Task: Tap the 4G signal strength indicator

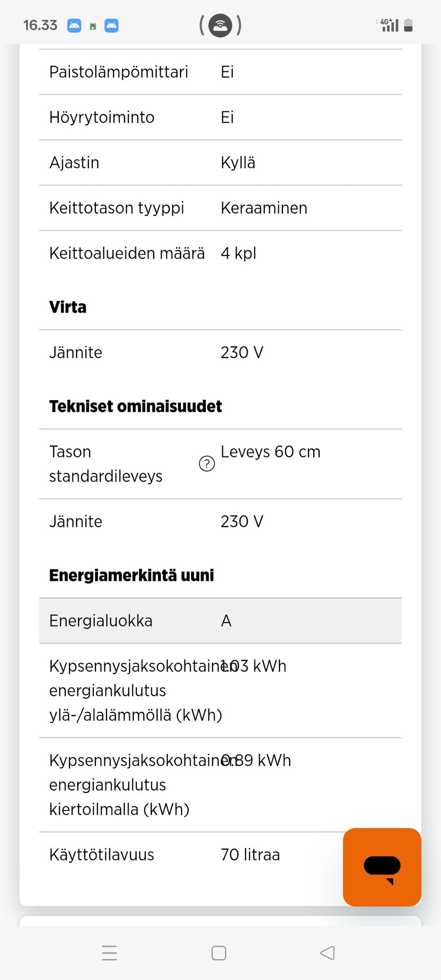Action: pos(389,25)
